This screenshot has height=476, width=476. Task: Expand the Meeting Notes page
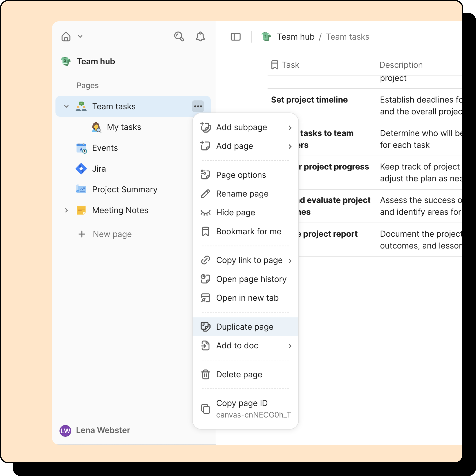(x=66, y=210)
